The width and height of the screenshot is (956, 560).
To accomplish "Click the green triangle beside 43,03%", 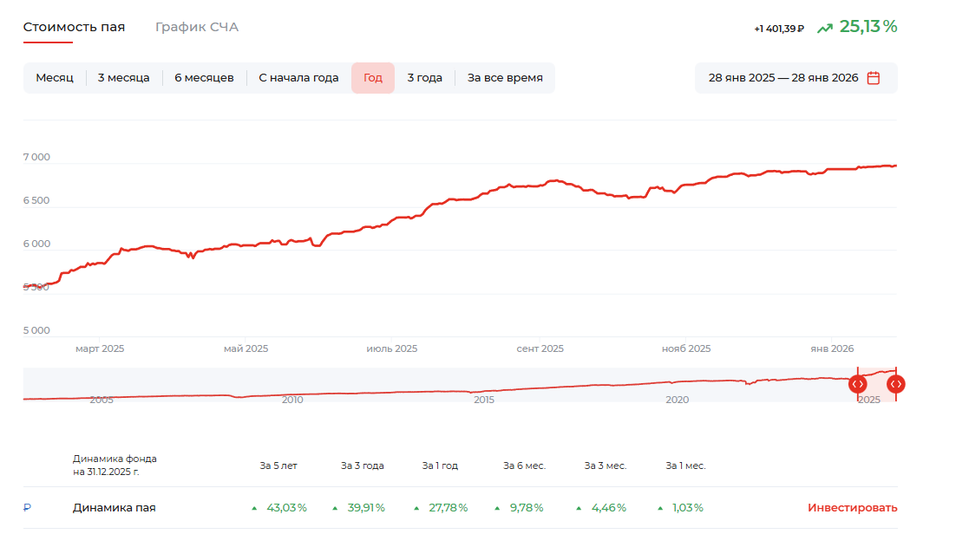I will tap(254, 508).
